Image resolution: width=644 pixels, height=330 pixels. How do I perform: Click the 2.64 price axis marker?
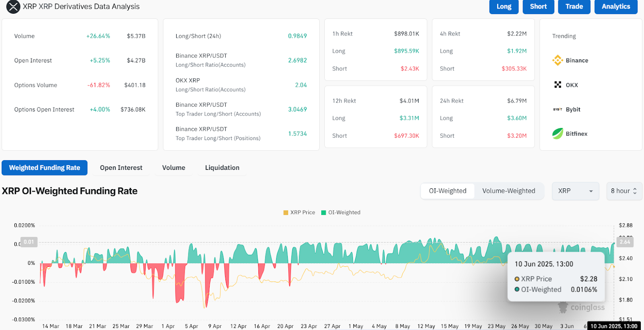625,242
